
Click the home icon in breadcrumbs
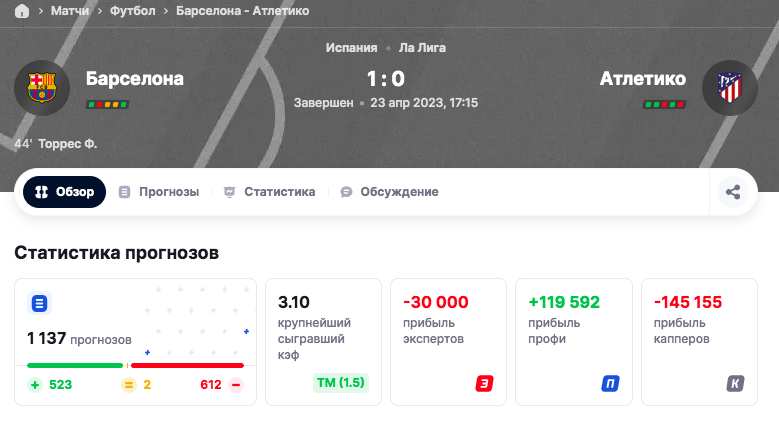coord(22,11)
